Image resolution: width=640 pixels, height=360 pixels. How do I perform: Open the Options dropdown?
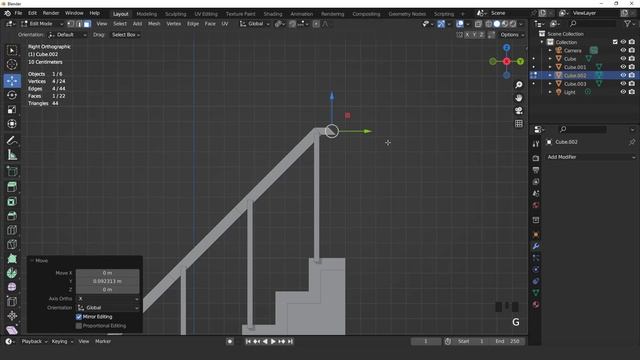point(512,35)
